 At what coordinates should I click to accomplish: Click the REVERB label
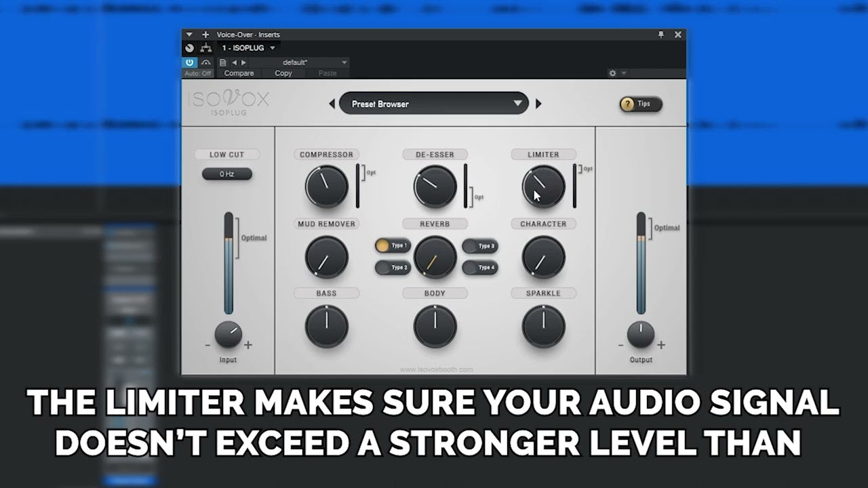tap(435, 224)
